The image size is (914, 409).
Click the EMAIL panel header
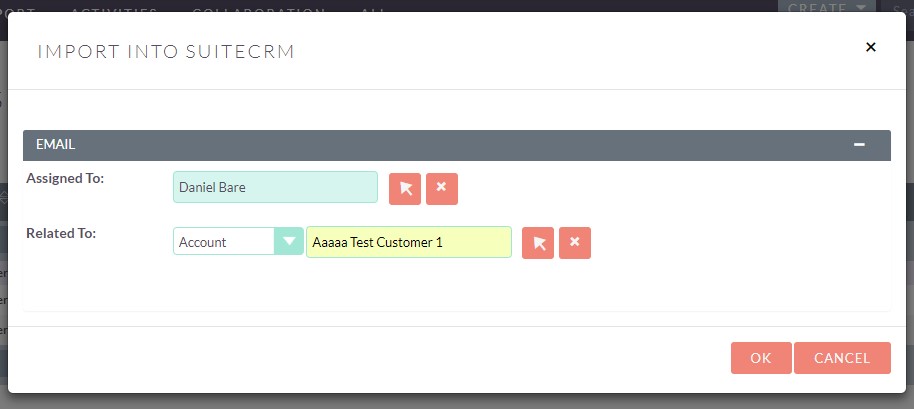tap(457, 145)
